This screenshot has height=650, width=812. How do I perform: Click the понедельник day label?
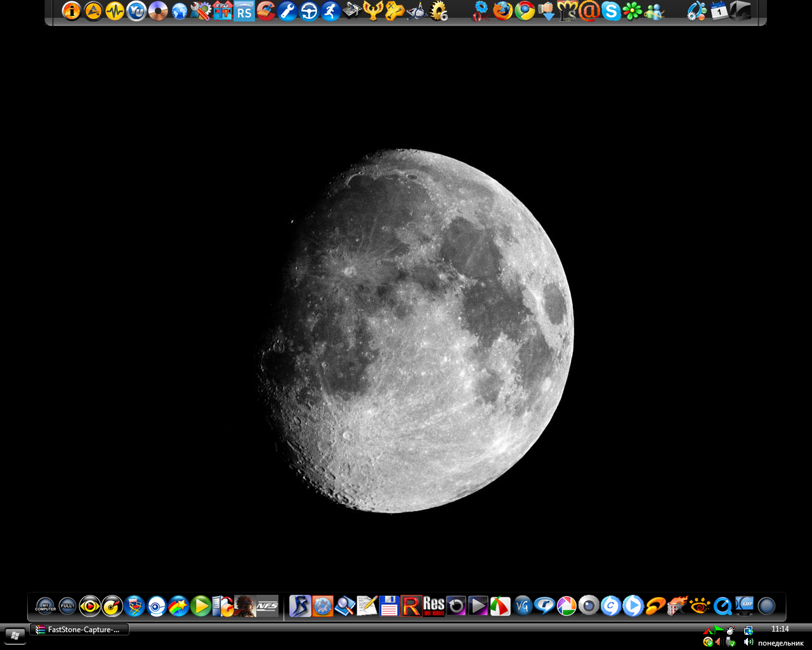781,643
